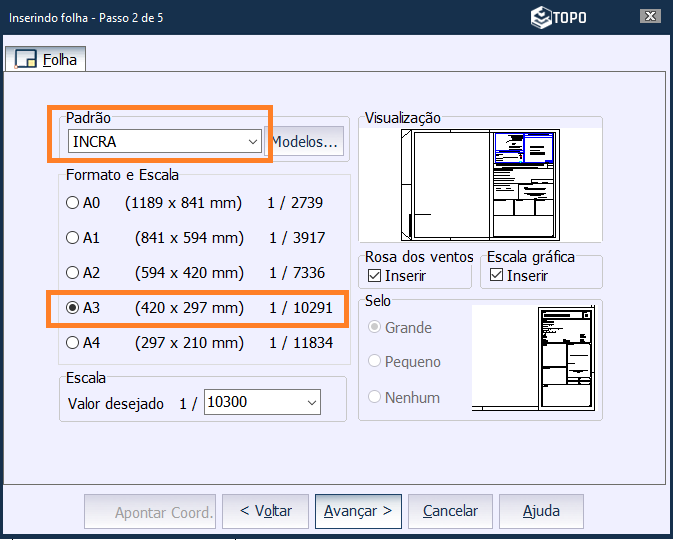Screen dimensions: 673x540
Task: Expand the Escala valor desejado dropdown arrow
Action: [x=311, y=403]
